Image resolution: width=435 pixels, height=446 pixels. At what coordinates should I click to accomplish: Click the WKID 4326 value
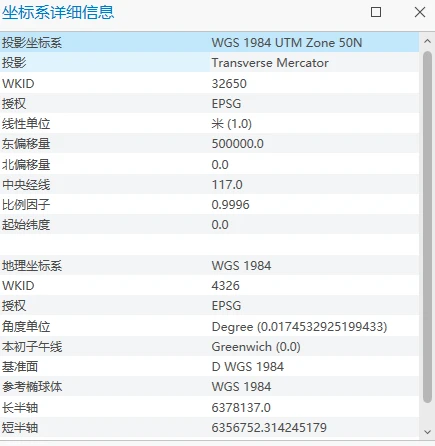click(226, 286)
